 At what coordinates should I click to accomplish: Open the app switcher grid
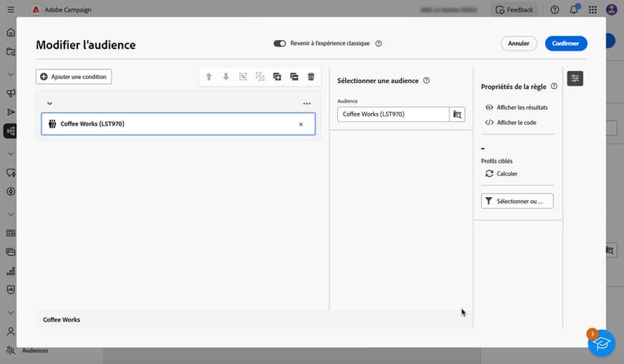(x=592, y=10)
